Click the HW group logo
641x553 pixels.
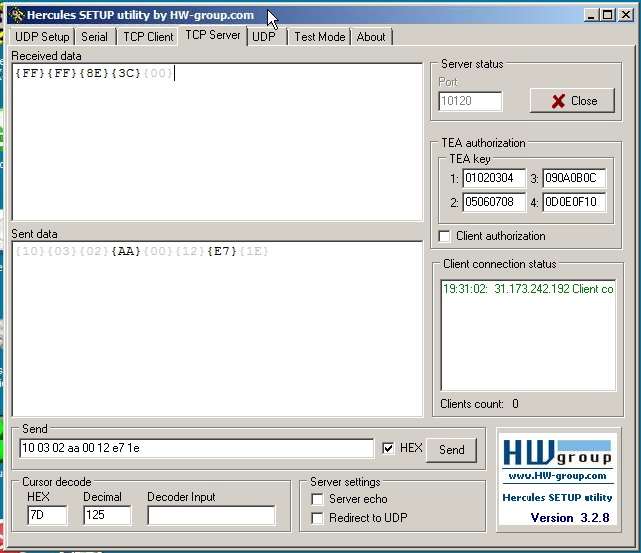point(557,453)
